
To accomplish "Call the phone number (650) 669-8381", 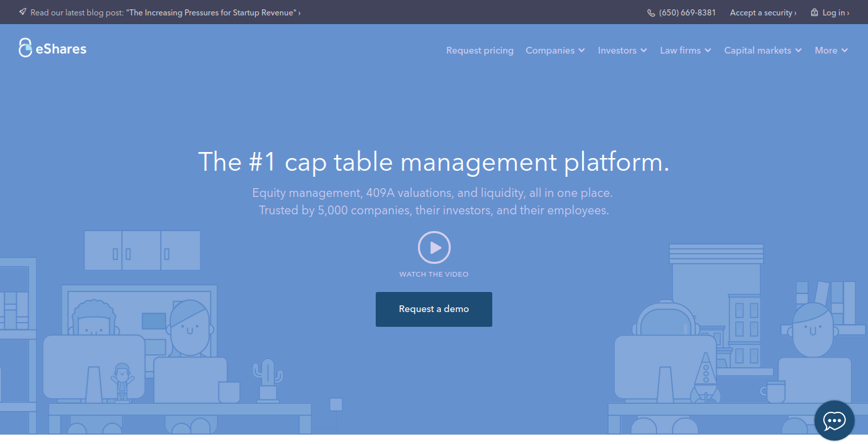I will click(x=687, y=13).
